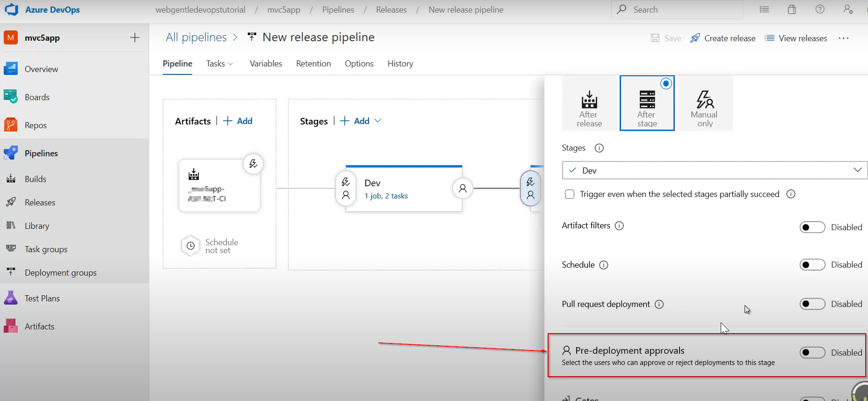This screenshot has width=868, height=401.
Task: Open webgentledevopstutorial organization breadcrumb
Action: [200, 10]
